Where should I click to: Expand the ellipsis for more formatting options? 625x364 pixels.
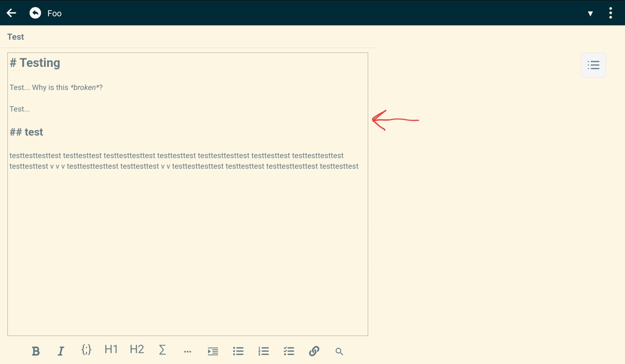click(x=187, y=351)
